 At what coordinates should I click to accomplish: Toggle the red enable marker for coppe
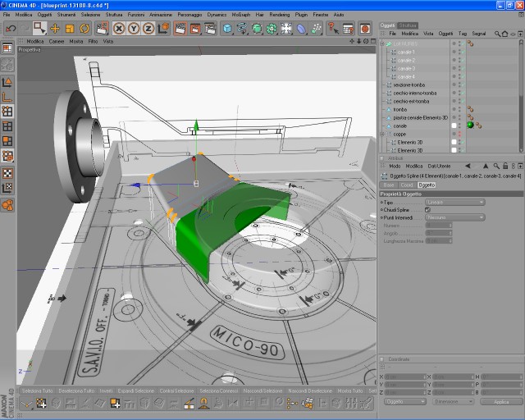click(x=460, y=134)
